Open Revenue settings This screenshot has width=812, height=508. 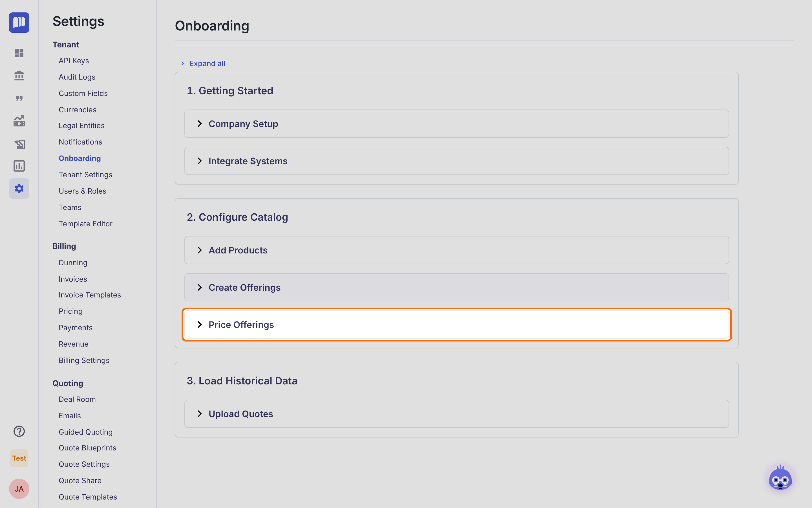click(74, 344)
